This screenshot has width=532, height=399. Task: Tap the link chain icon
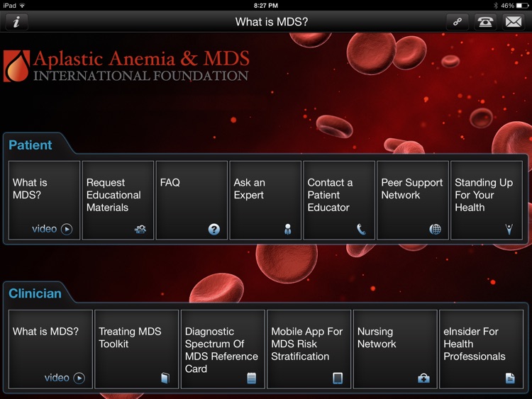click(x=458, y=22)
